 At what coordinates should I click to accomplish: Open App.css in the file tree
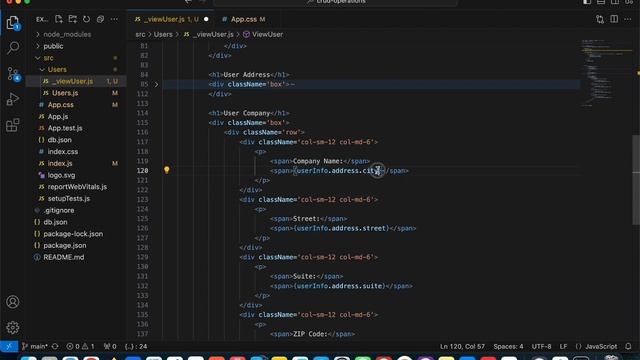[x=60, y=105]
